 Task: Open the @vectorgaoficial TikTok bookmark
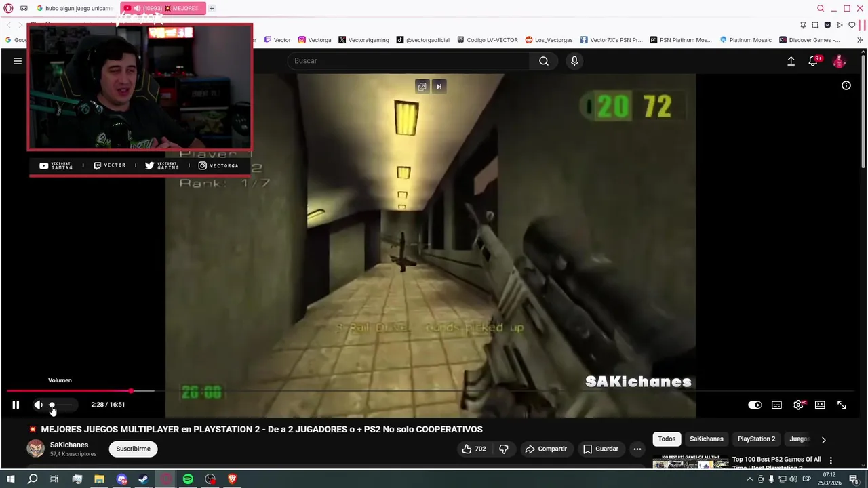pyautogui.click(x=423, y=40)
